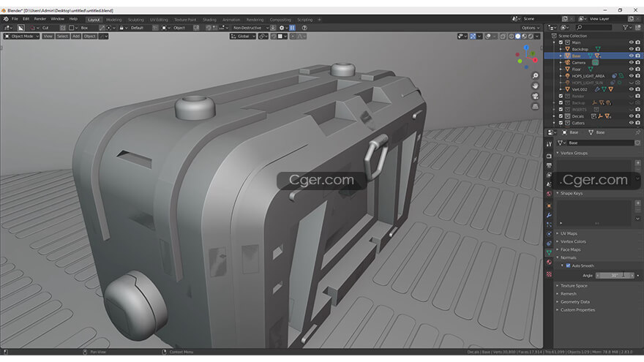The image size is (644, 362).
Task: Open the Object Data mesh properties tab
Action: 549,253
